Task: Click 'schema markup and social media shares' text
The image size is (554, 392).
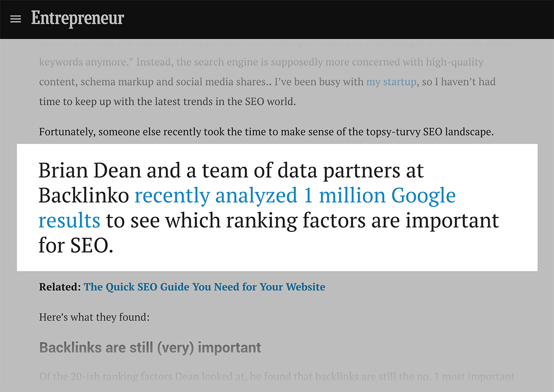Action: coord(175,82)
